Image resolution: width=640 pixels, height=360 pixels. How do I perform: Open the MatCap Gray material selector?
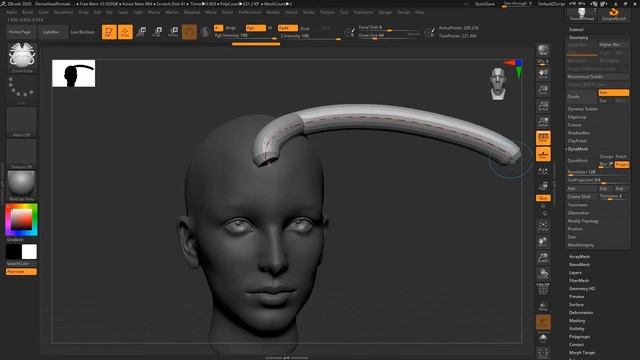[x=22, y=186]
